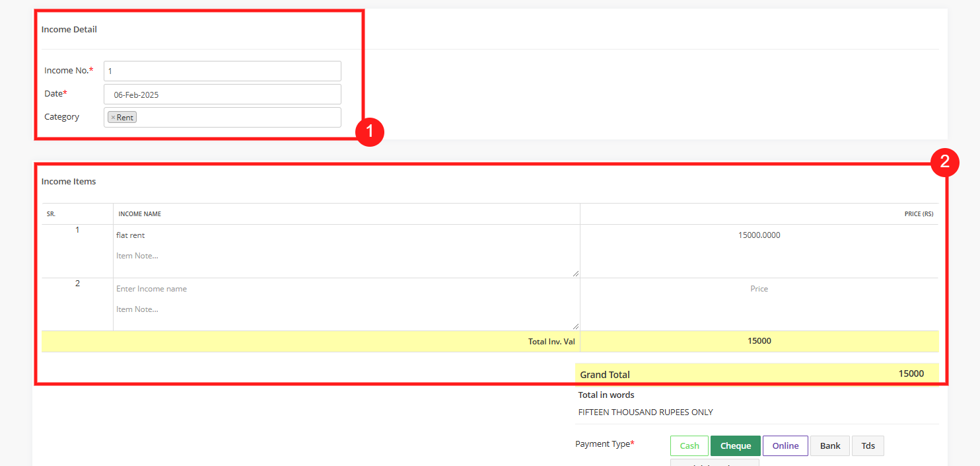Click 'Enter Income name' field in row 2

(x=343, y=289)
